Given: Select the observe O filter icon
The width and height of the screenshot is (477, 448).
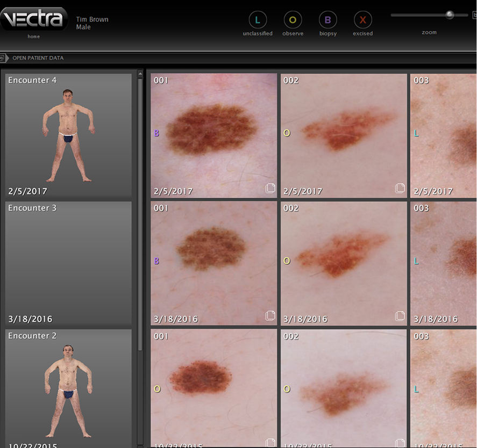Looking at the screenshot, I should coord(293,20).
